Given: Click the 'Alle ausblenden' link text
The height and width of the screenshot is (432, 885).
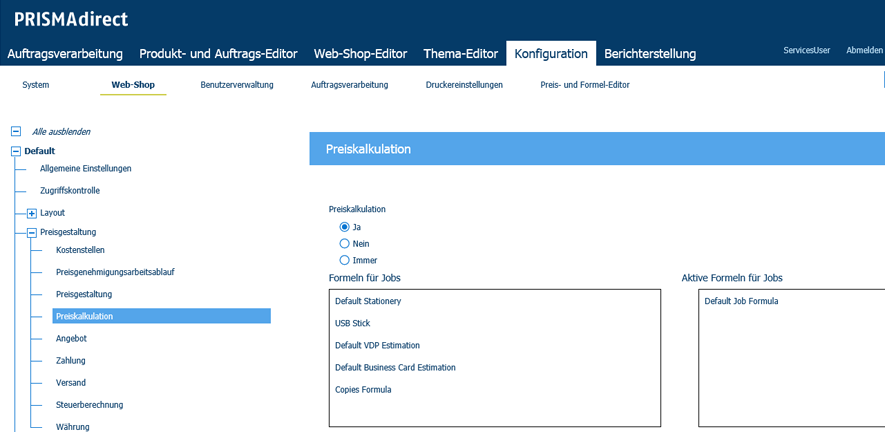Looking at the screenshot, I should (61, 132).
